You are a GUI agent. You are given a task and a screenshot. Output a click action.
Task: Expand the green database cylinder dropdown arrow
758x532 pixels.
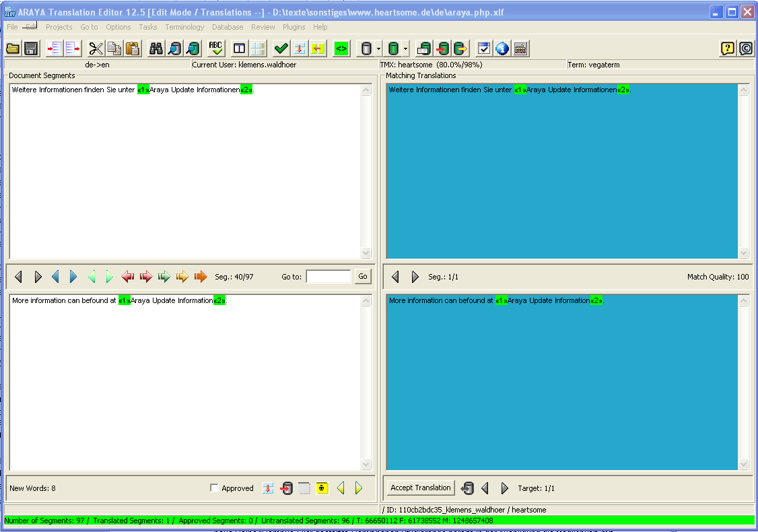[405, 48]
